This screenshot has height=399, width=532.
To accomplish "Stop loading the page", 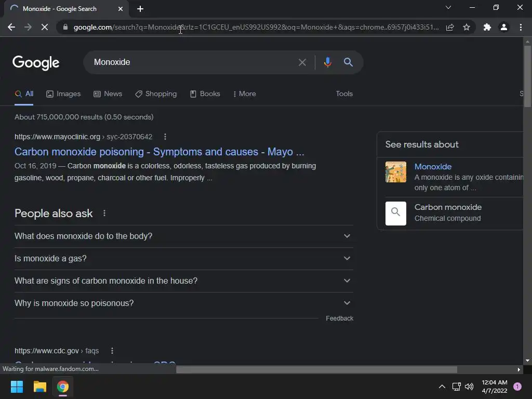I will [x=45, y=27].
